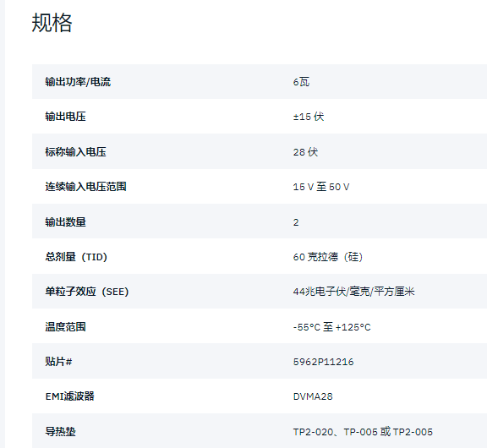Select the 44兆电子伏/毫克/平方厘米 value

(x=353, y=292)
